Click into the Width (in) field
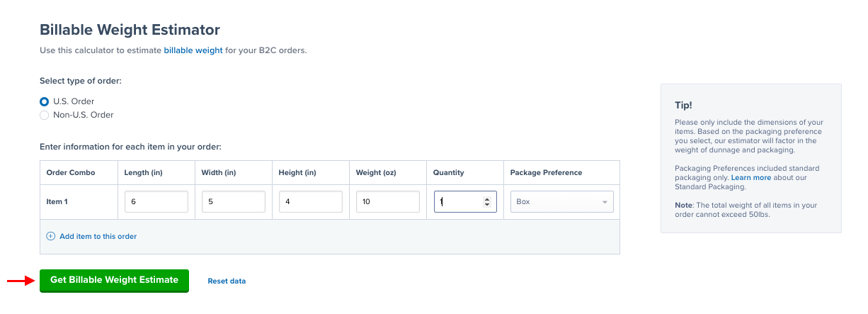 point(233,202)
